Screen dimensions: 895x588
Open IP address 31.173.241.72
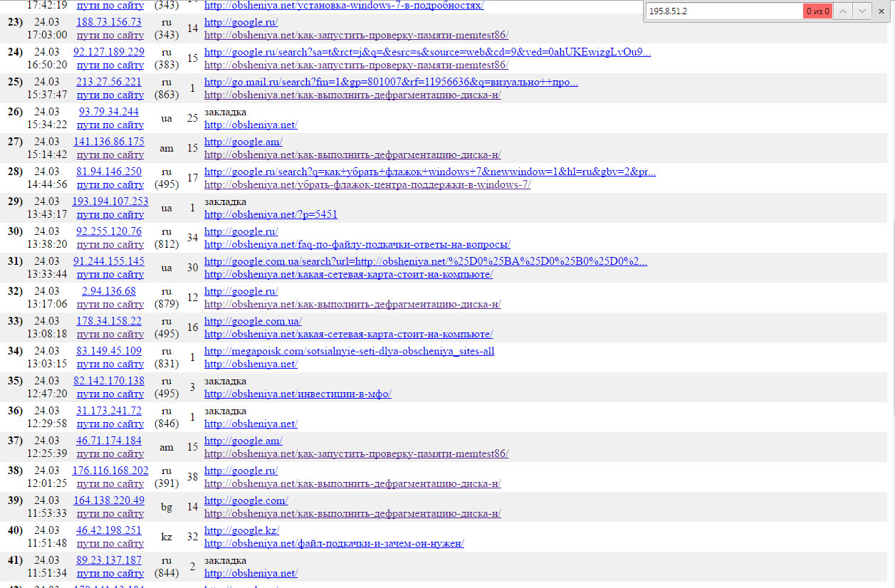click(109, 411)
